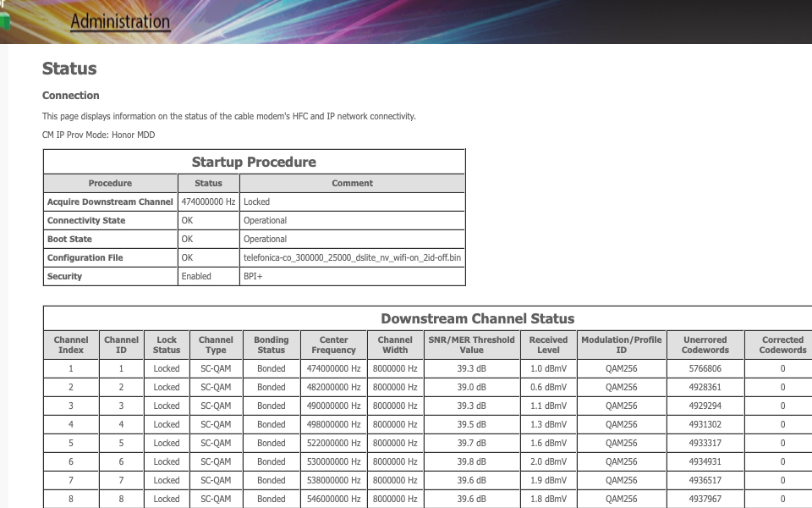Image resolution: width=812 pixels, height=508 pixels.
Task: Click the 'Bonding Status' column header
Action: pyautogui.click(x=272, y=345)
